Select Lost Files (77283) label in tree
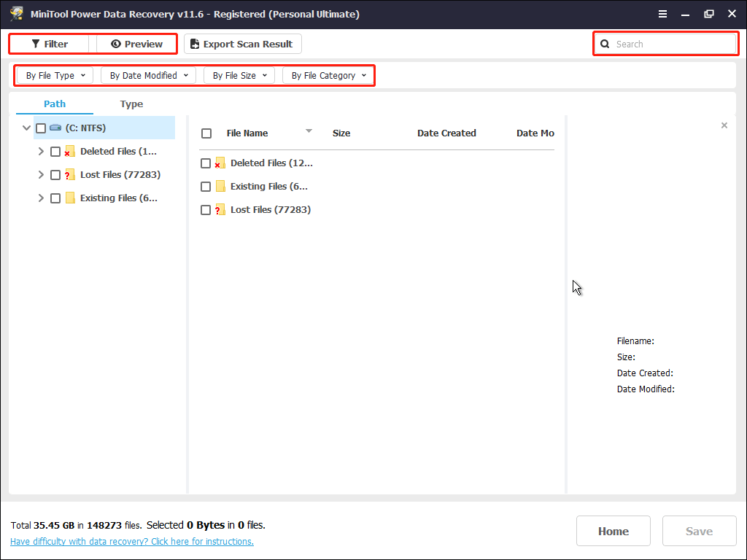Screen dimensions: 747x560 [x=120, y=174]
